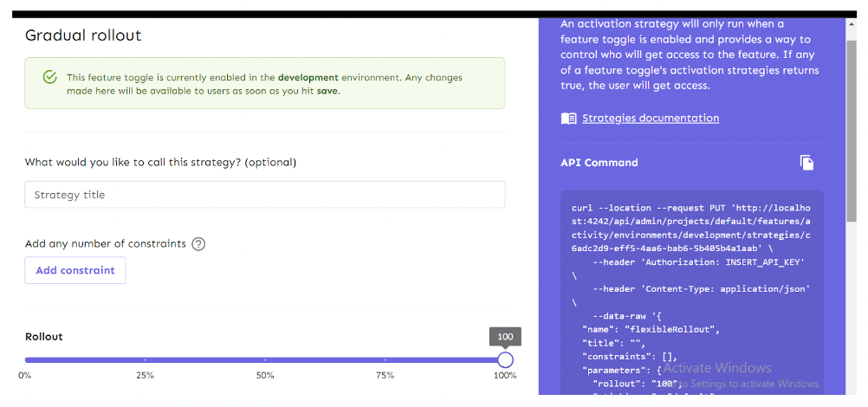Image resolution: width=868 pixels, height=407 pixels.
Task: Click the constraints help question-mark icon
Action: click(x=198, y=244)
